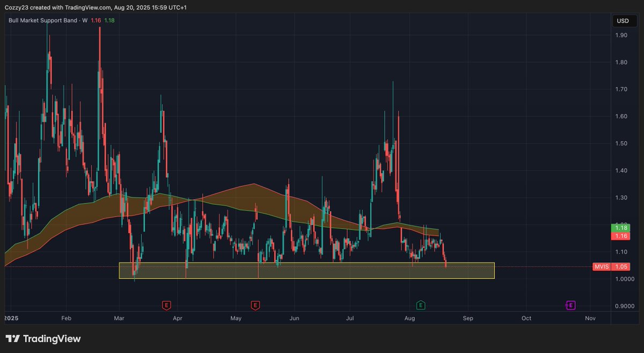
Task: Click the 1.90 price scale label
Action: click(622, 35)
